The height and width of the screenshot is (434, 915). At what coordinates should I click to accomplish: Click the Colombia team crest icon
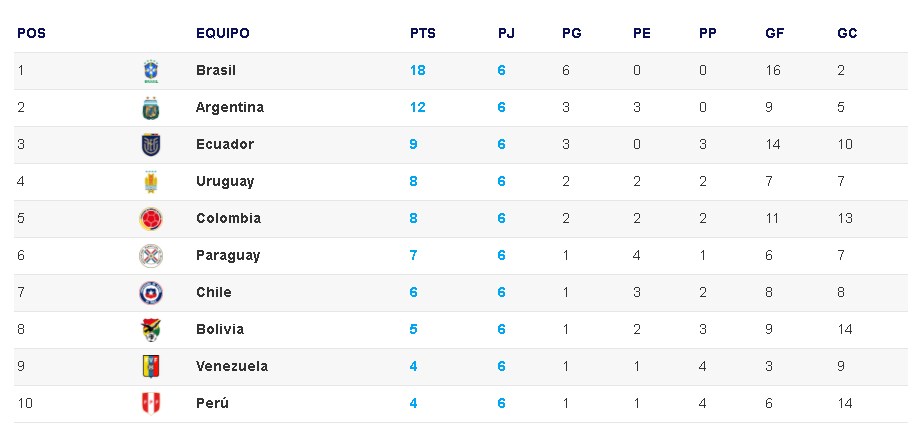(x=151, y=219)
